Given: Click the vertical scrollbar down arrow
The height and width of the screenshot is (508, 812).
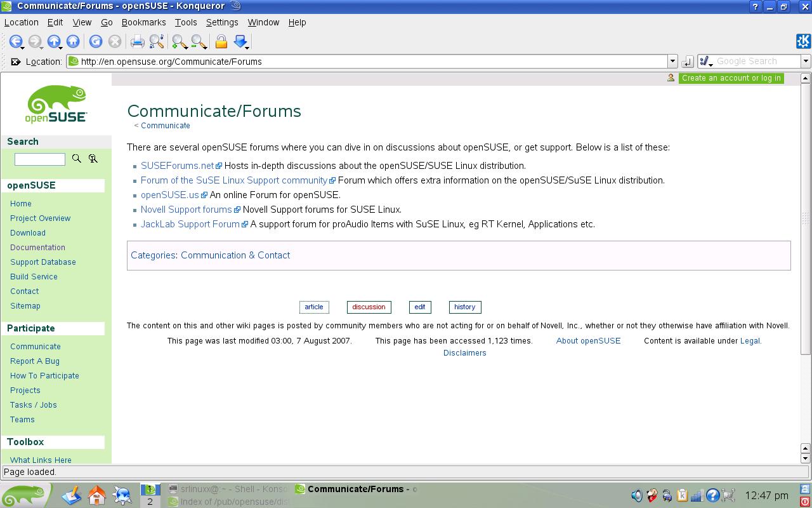Looking at the screenshot, I should tap(806, 458).
